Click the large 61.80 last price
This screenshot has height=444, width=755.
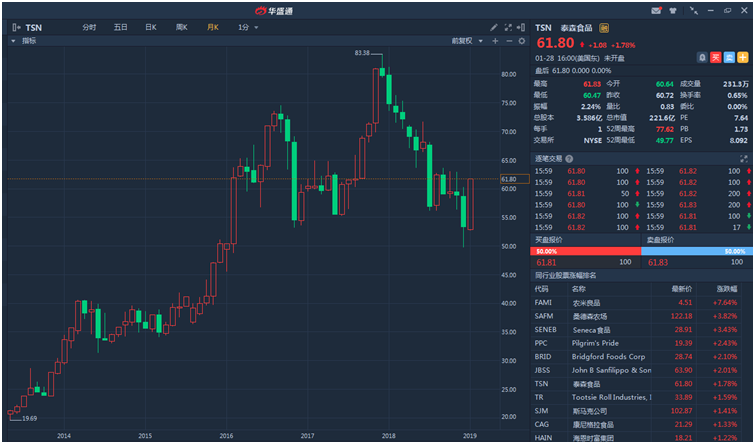tap(556, 43)
